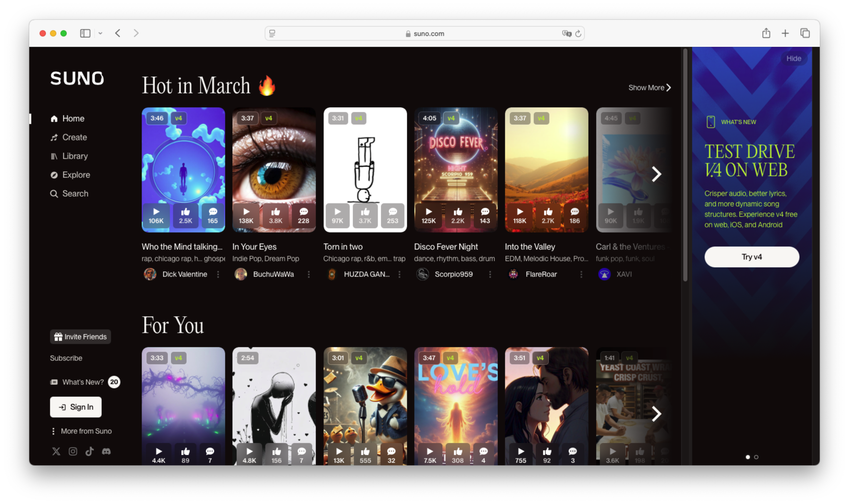Viewport: 849px width, 504px height.
Task: Open options menu for HUZDA GAN song
Action: tap(399, 274)
